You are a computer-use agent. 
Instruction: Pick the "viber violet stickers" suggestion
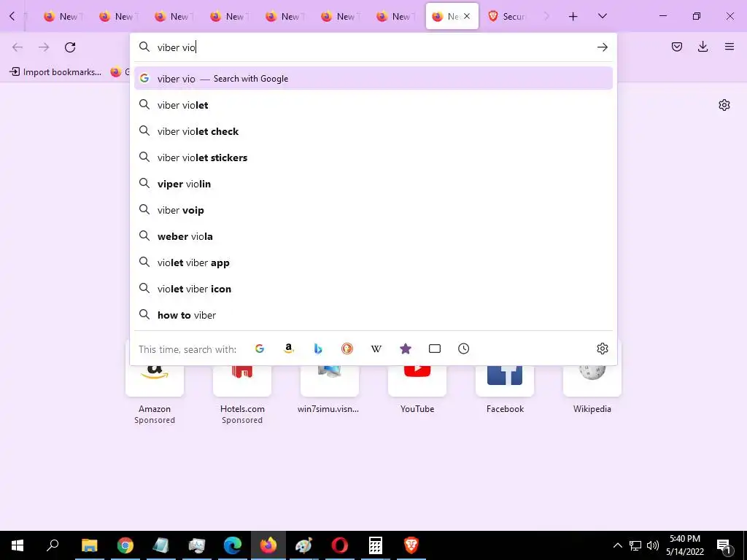click(373, 157)
